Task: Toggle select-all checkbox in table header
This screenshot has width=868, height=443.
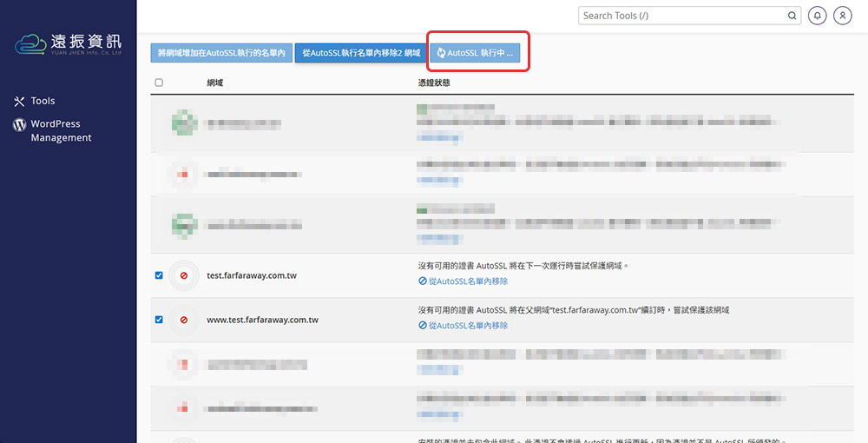Action: pos(159,83)
